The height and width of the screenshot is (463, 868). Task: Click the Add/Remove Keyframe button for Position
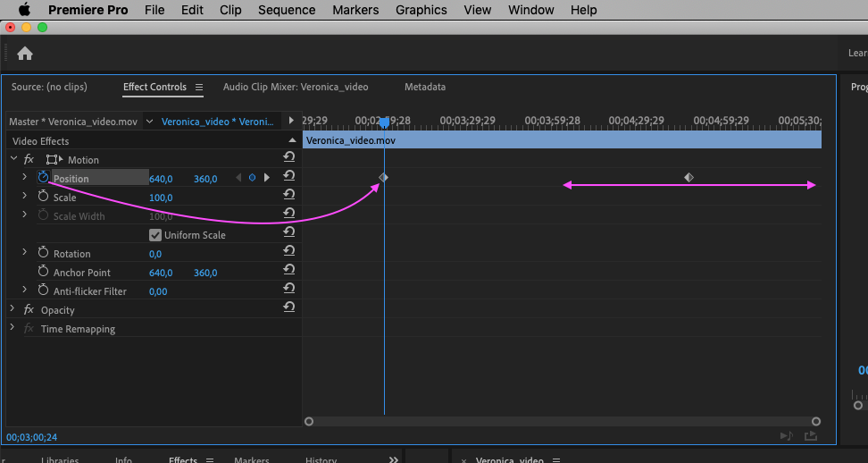252,178
